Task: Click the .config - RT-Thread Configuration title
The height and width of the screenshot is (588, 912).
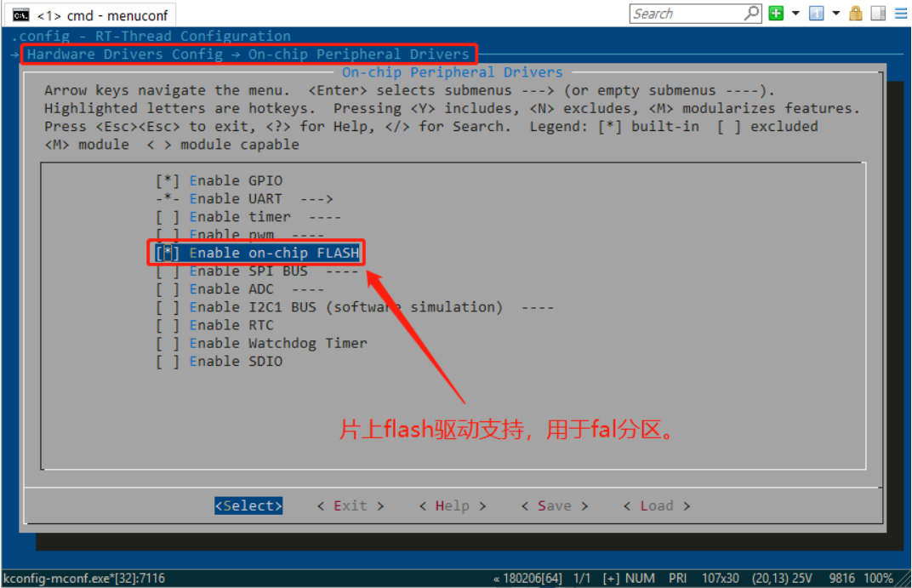Action: pos(151,36)
